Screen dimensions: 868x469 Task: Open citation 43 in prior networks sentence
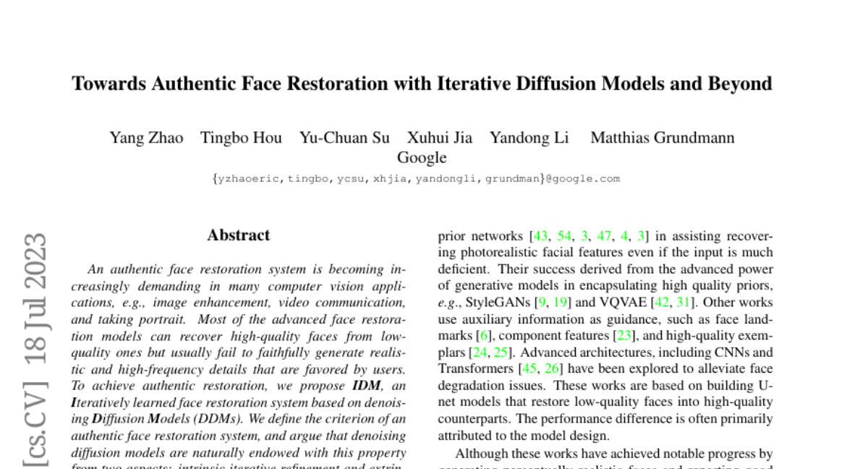pos(540,236)
